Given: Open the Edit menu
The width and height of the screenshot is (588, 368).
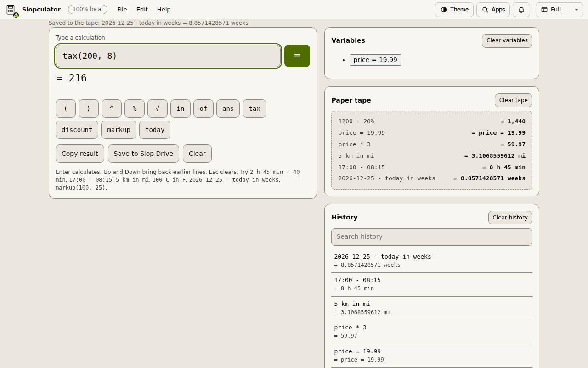Looking at the screenshot, I should coord(142,10).
